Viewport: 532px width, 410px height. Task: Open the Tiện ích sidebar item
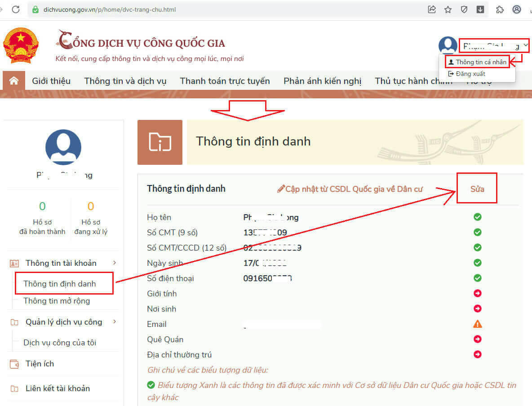[40, 364]
